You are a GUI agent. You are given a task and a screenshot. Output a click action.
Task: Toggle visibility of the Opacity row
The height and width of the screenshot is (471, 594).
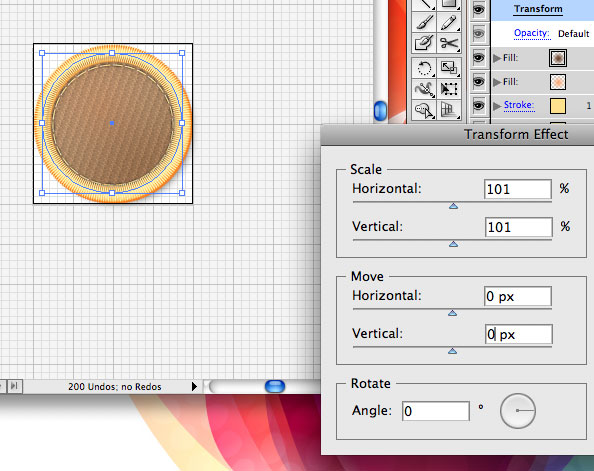pyautogui.click(x=478, y=34)
